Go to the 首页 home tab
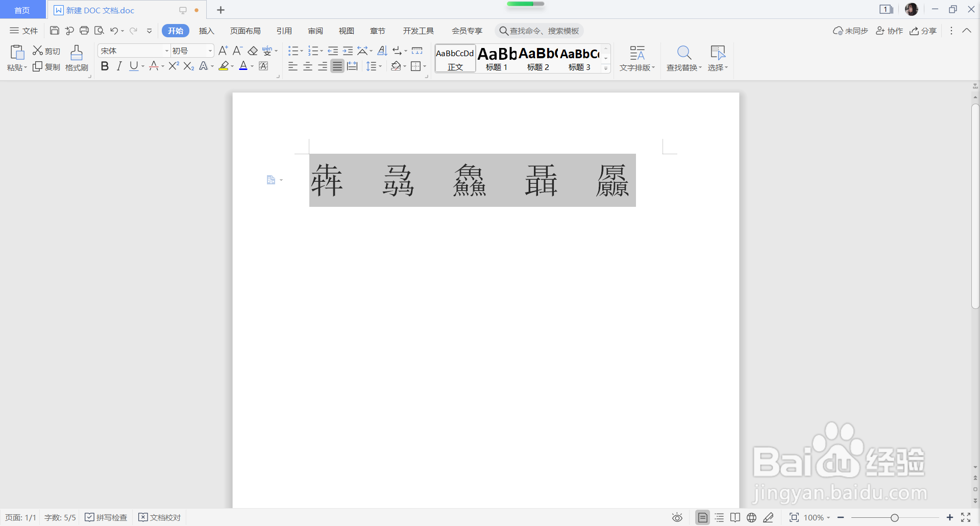The image size is (980, 526). [22, 10]
